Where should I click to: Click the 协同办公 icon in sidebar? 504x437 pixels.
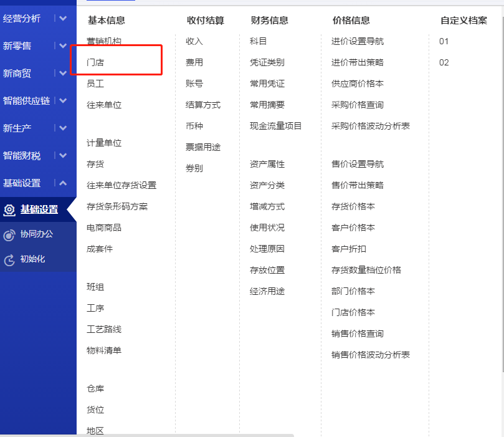9,235
